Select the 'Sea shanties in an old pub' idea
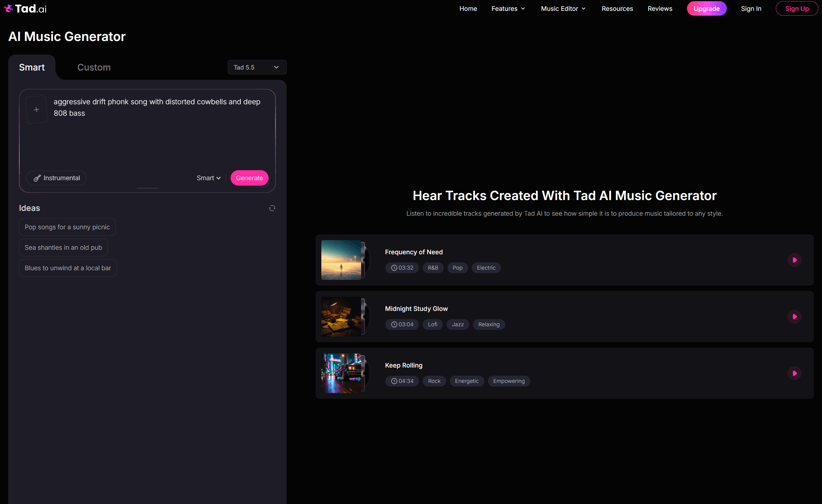The image size is (822, 504). (63, 248)
